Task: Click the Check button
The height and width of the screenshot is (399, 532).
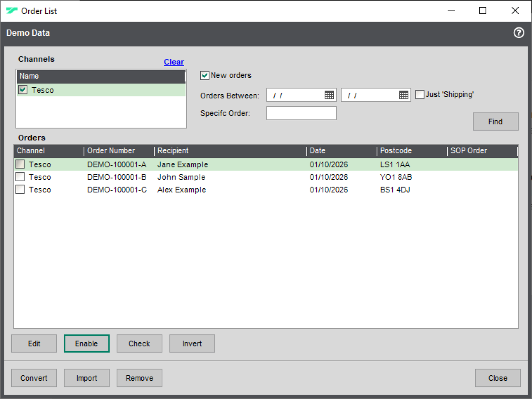Action: pyautogui.click(x=139, y=344)
